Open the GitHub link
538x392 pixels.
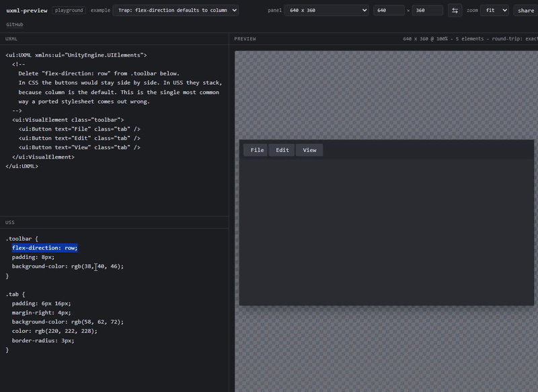pos(15,24)
